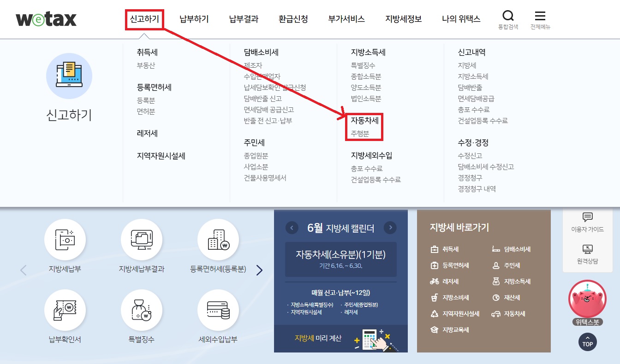Open the 통합검색 search icon
This screenshot has height=364, width=620.
point(508,18)
